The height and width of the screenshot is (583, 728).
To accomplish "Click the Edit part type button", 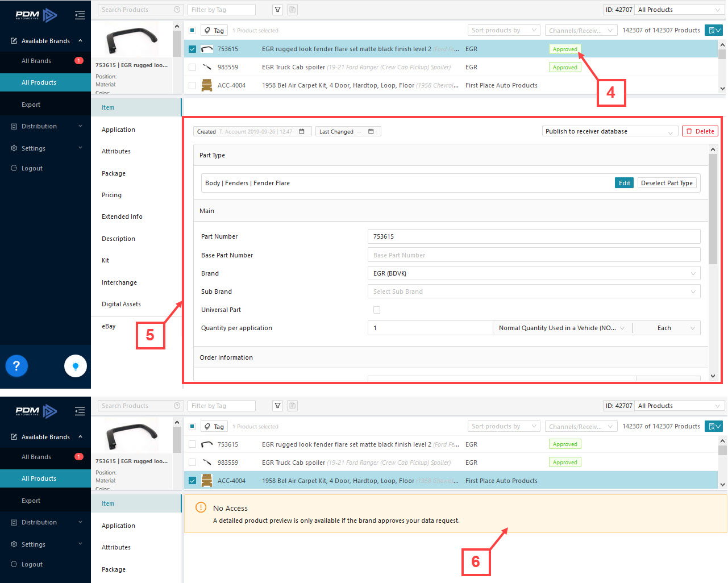I will (624, 183).
